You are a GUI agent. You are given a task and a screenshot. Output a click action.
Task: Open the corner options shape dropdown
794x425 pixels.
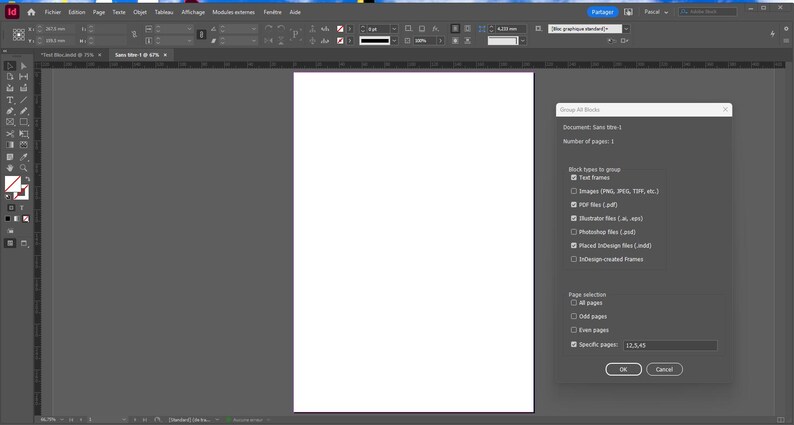pos(523,41)
